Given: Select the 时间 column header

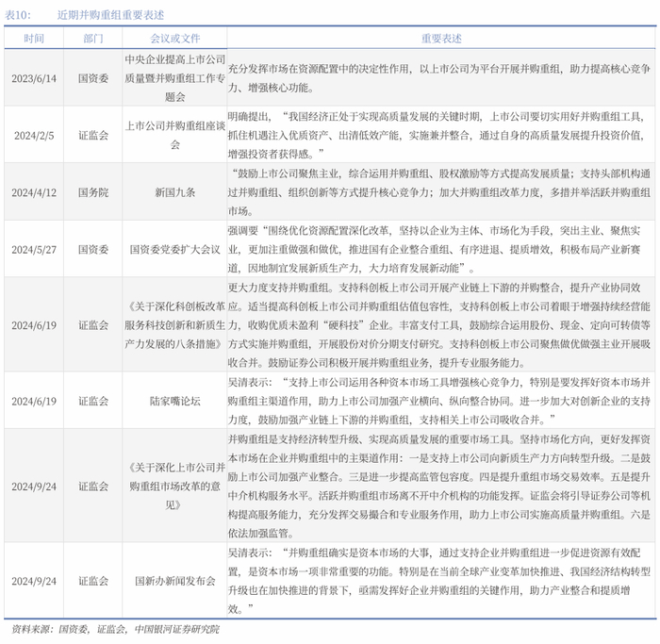Looking at the screenshot, I should click(x=34, y=39).
